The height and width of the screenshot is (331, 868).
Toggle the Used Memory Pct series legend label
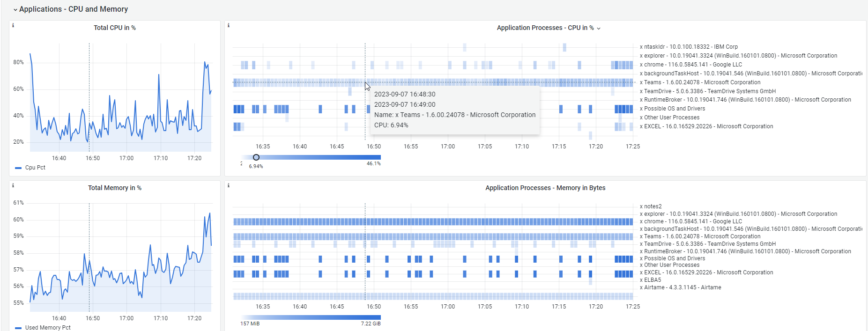[48, 328]
